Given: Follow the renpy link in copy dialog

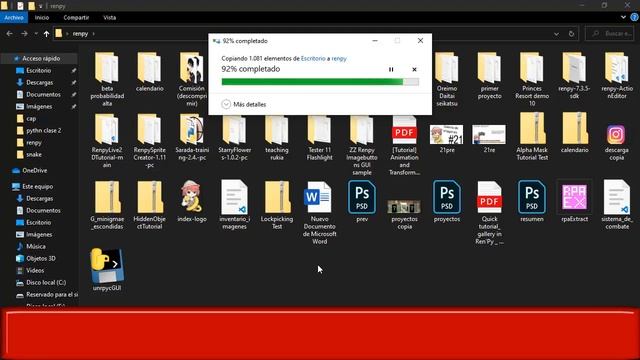Looking at the screenshot, I should pos(339,58).
